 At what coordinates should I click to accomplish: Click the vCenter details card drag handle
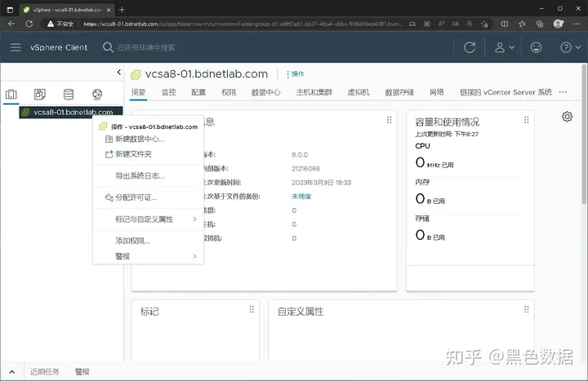click(390, 120)
